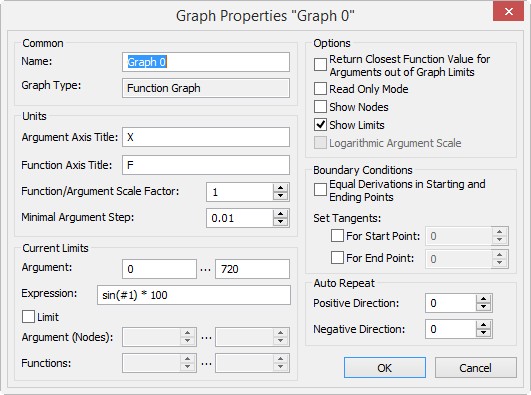
Task: Enable Read Only Mode checkbox
Action: tap(320, 89)
